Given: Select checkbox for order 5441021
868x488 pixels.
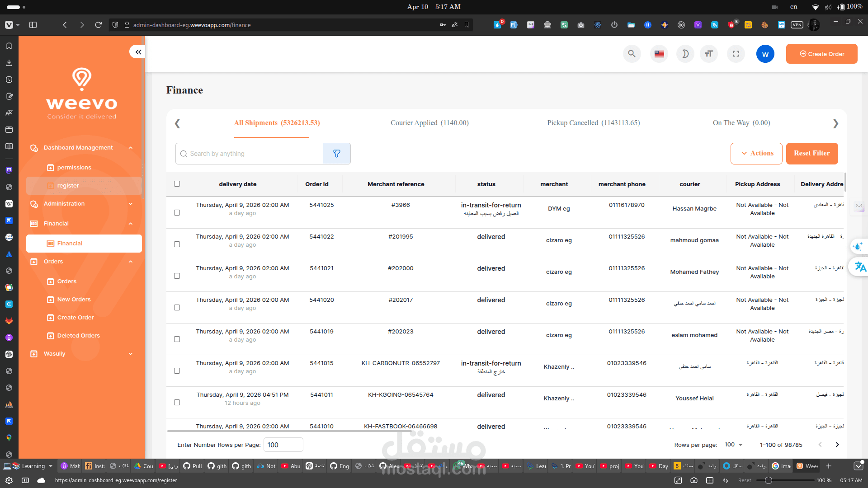Looking at the screenshot, I should click(177, 276).
